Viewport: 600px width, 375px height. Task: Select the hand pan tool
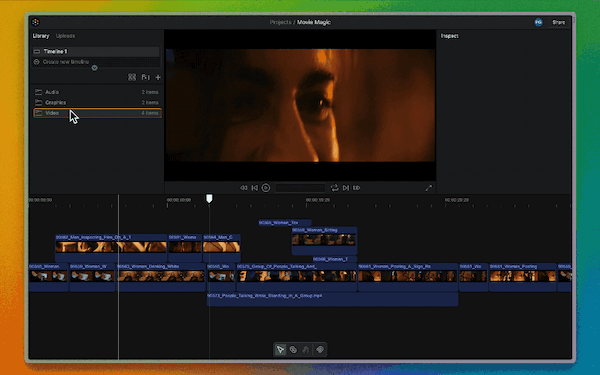[x=306, y=349]
